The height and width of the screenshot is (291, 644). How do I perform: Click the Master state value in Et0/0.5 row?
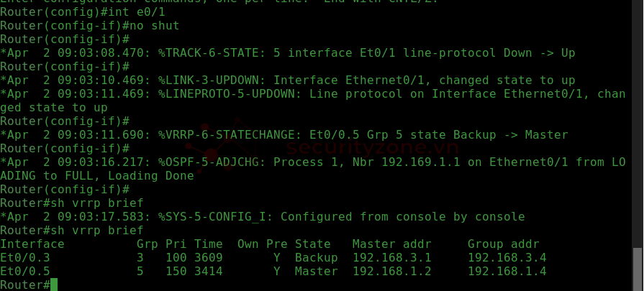pos(317,272)
